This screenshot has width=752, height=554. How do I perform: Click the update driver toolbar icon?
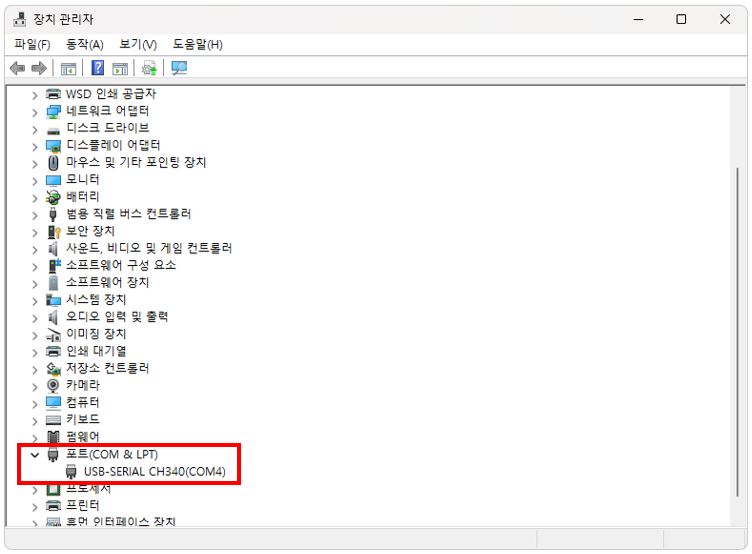click(149, 68)
